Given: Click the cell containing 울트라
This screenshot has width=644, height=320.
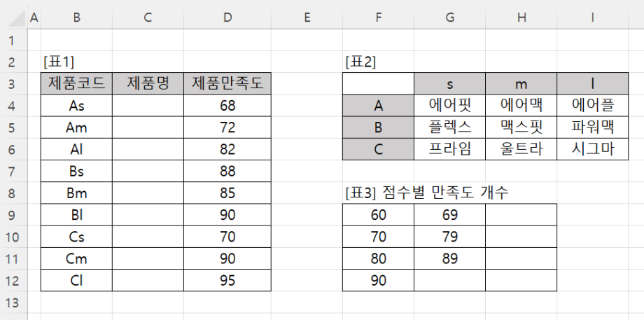Looking at the screenshot, I should (521, 150).
